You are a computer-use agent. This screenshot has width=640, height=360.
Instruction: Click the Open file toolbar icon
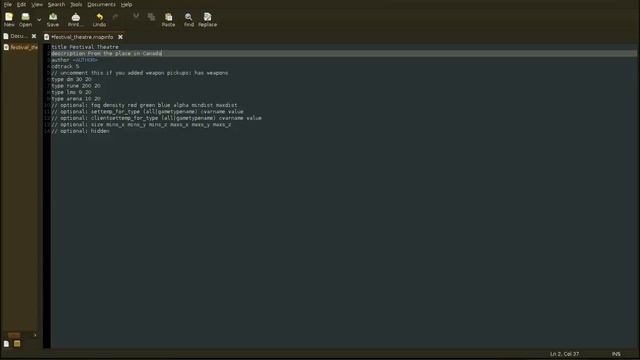[x=25, y=19]
